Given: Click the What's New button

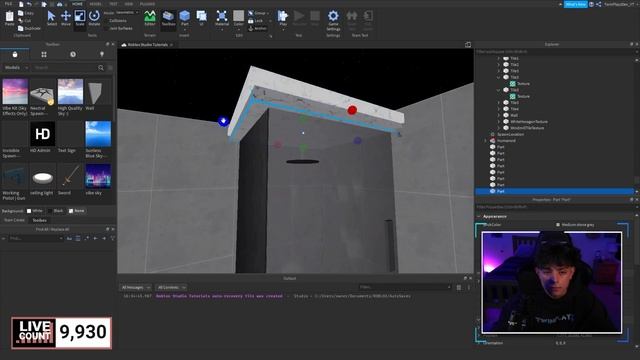Looking at the screenshot, I should (x=576, y=4).
